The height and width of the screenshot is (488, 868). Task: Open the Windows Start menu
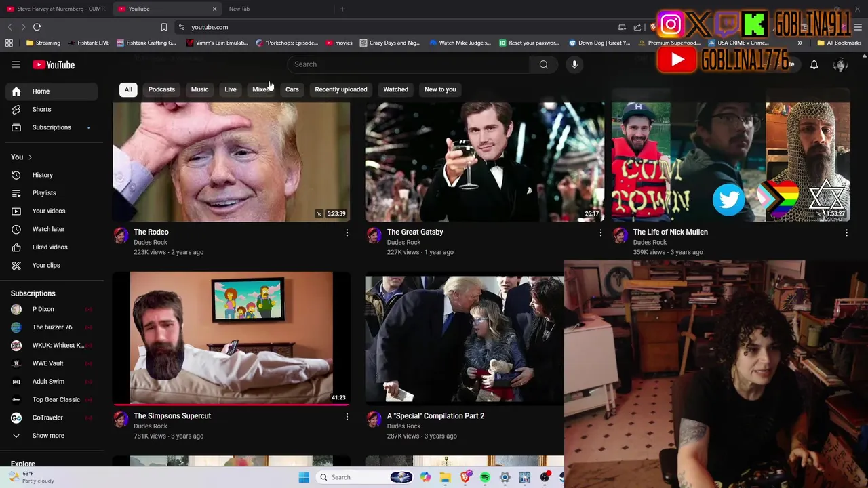click(x=304, y=477)
